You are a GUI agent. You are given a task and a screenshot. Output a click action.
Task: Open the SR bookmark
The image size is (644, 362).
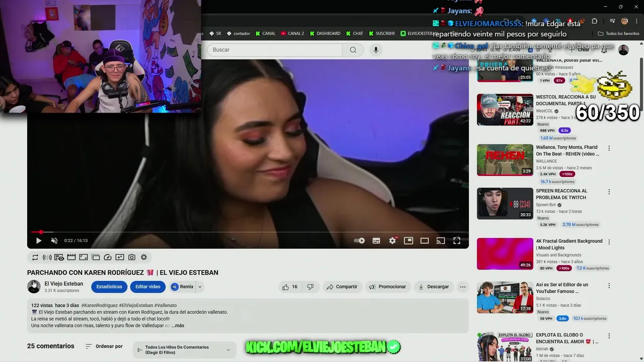coord(215,34)
